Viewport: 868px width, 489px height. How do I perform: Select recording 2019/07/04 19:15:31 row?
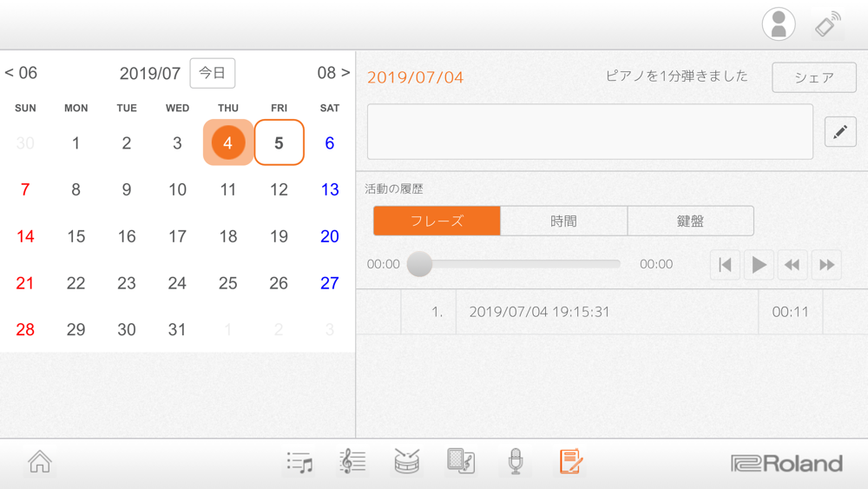(x=612, y=312)
